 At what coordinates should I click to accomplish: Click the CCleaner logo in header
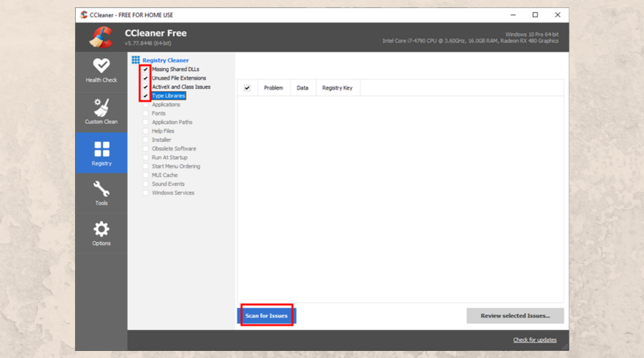(101, 37)
